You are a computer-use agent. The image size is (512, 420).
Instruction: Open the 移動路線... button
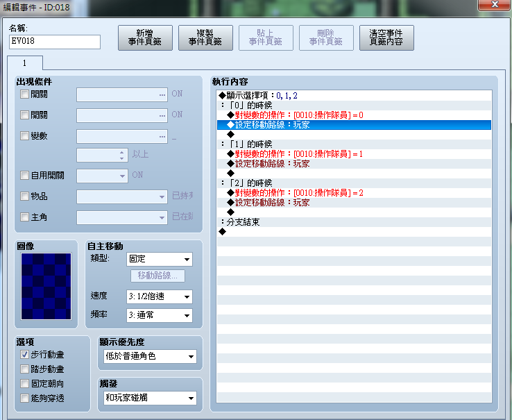(x=157, y=276)
